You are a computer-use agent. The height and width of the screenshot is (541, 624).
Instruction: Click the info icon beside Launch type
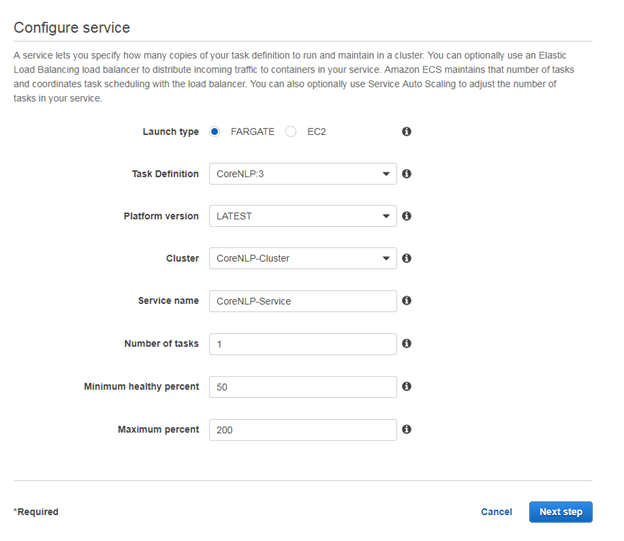tap(406, 131)
